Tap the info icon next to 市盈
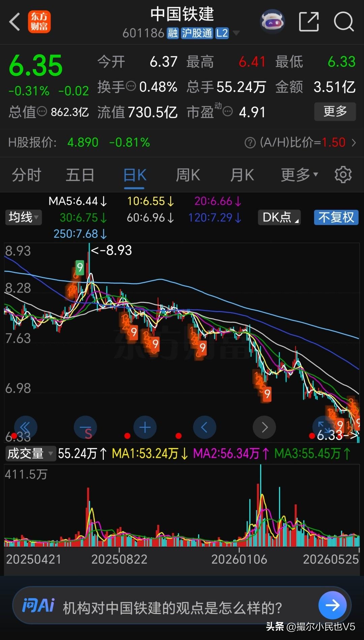Image resolution: width=364 pixels, height=640 pixels. point(228,111)
